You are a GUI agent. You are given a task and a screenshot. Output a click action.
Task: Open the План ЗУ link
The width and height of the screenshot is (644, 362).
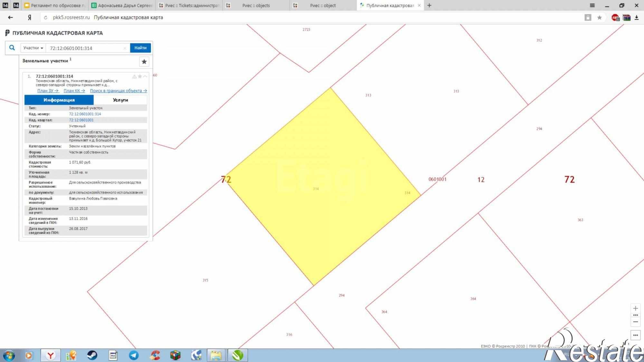pyautogui.click(x=48, y=91)
